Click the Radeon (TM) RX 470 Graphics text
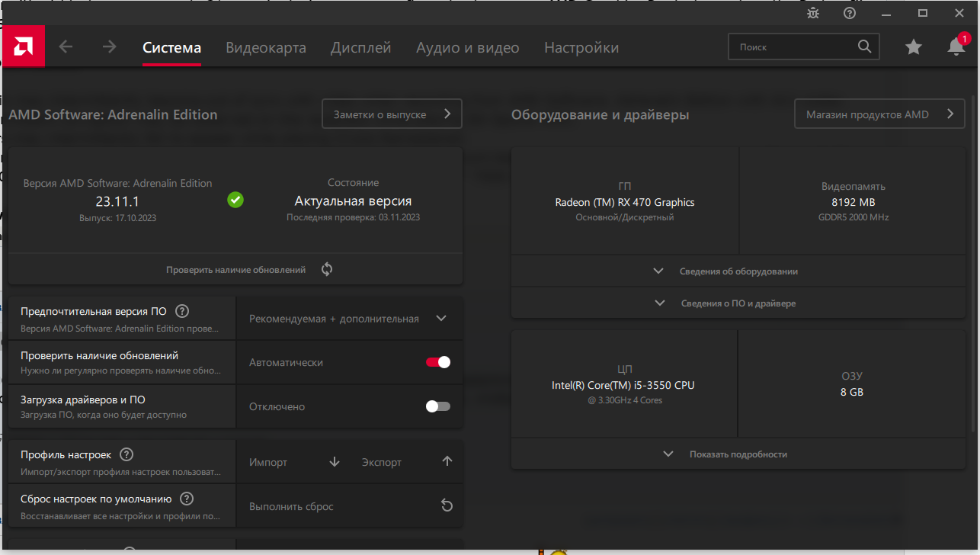980x555 pixels. coord(625,202)
